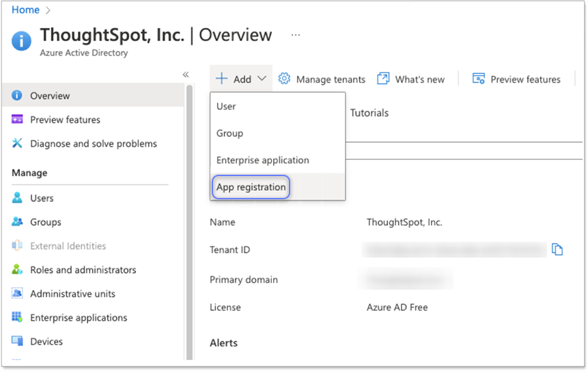Select Group from the Add menu
588x372 pixels.
tap(230, 133)
